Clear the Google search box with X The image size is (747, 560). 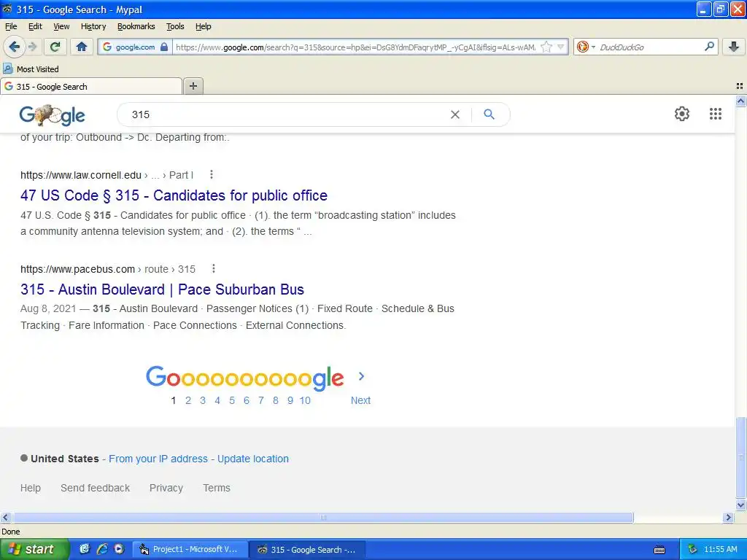click(455, 114)
